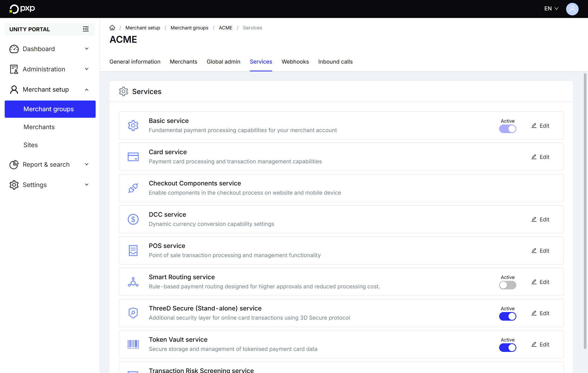Click the Merchant groups breadcrumb link
This screenshot has width=588, height=373.
click(189, 28)
